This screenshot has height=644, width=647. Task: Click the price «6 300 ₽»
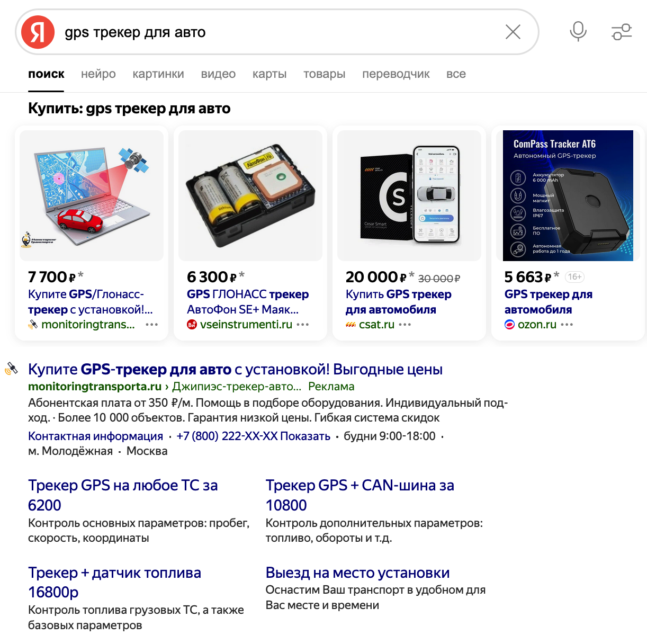click(x=212, y=277)
